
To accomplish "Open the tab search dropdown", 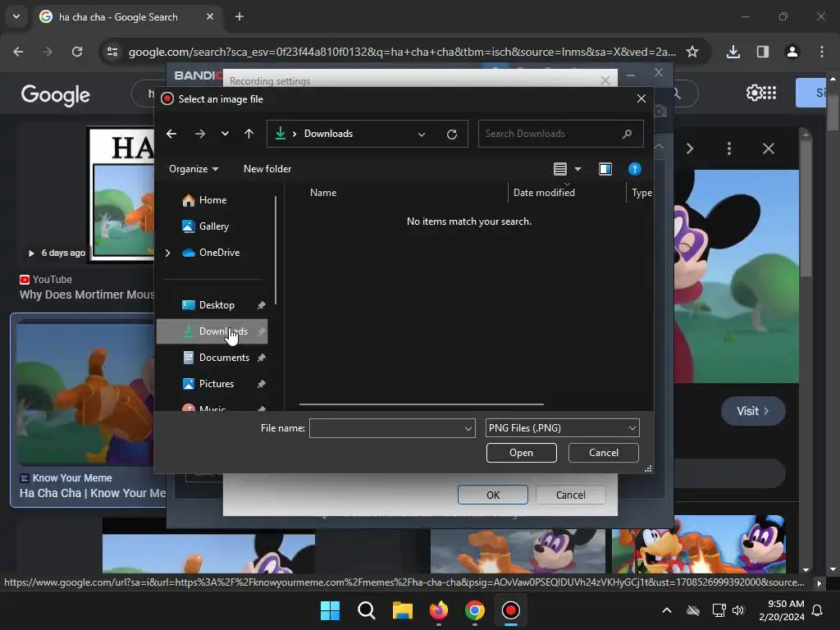I will (x=16, y=16).
